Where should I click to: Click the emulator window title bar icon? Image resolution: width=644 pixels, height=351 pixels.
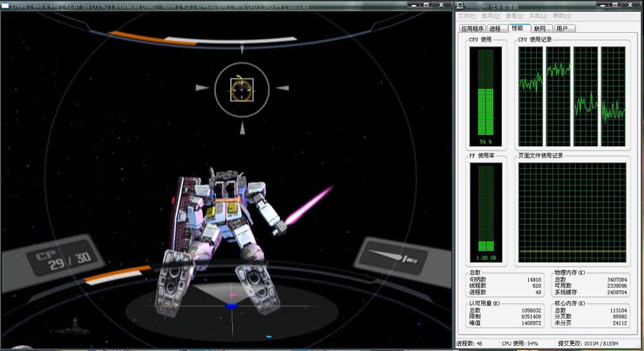(x=5, y=6)
